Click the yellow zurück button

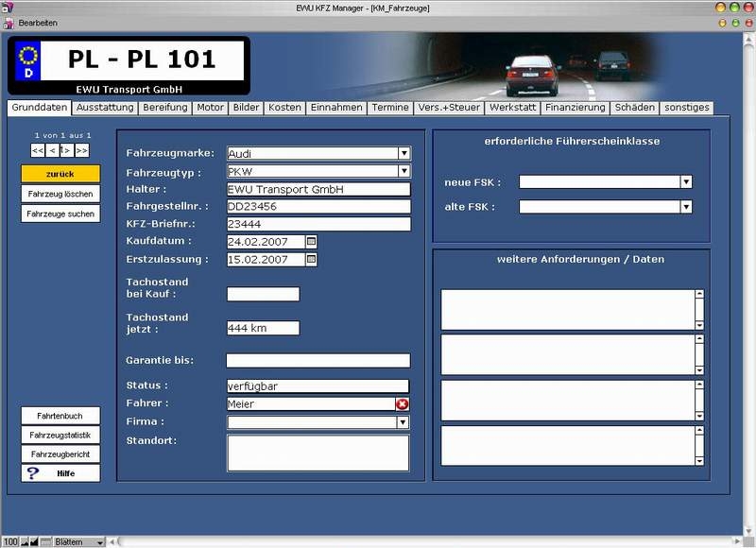point(60,174)
